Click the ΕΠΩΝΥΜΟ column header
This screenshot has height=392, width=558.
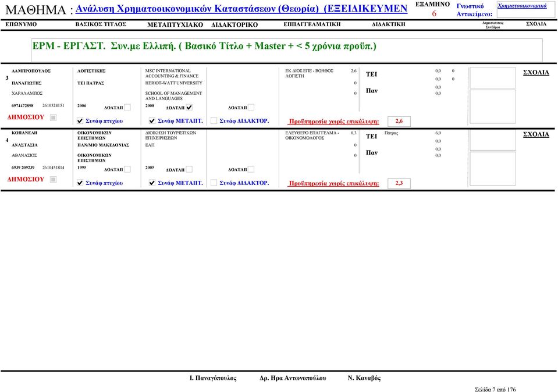(21, 24)
